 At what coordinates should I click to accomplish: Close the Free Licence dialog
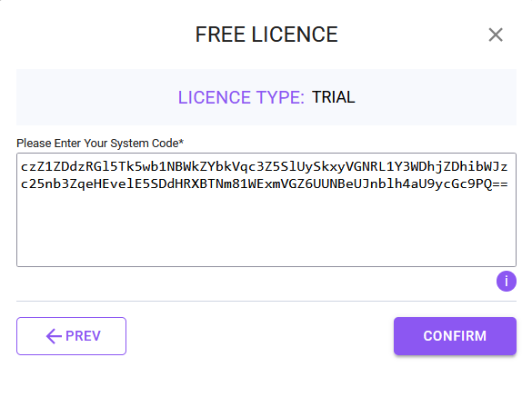(496, 35)
